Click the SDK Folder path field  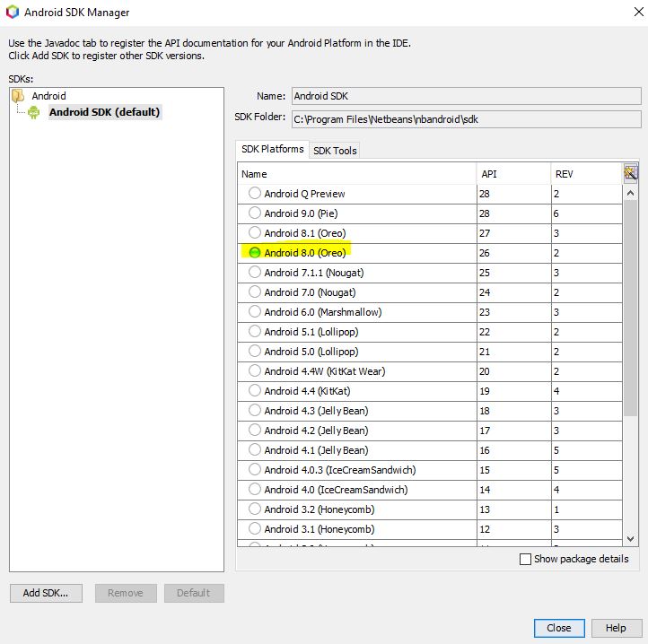pos(466,119)
